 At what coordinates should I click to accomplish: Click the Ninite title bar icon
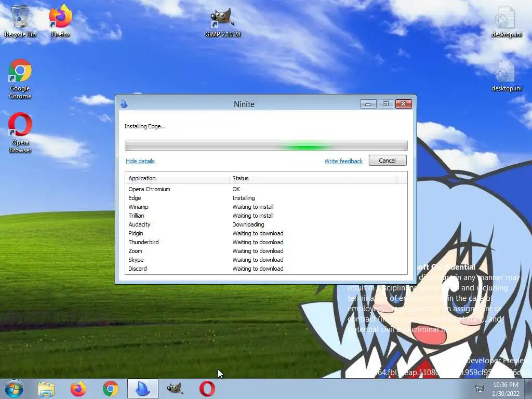124,104
